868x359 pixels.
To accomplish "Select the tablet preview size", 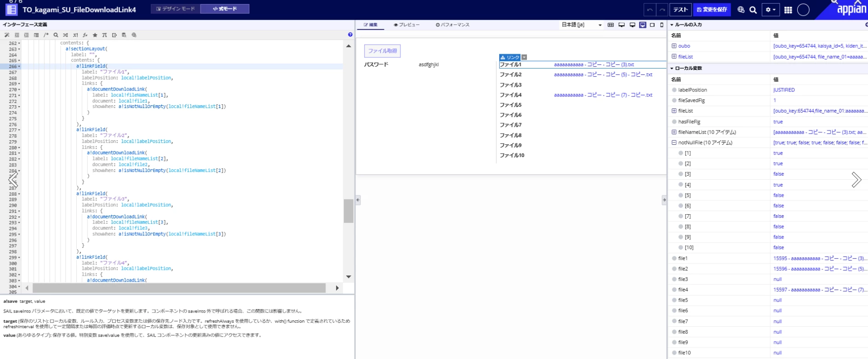I will point(652,25).
